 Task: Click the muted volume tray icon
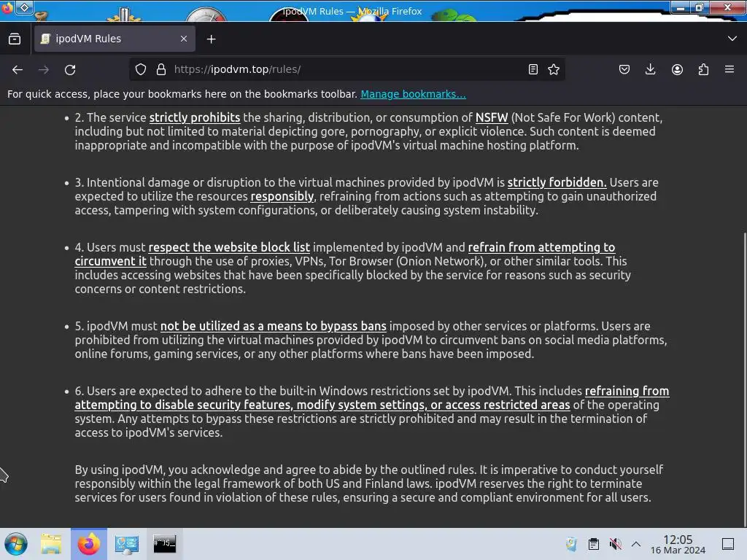click(x=615, y=544)
